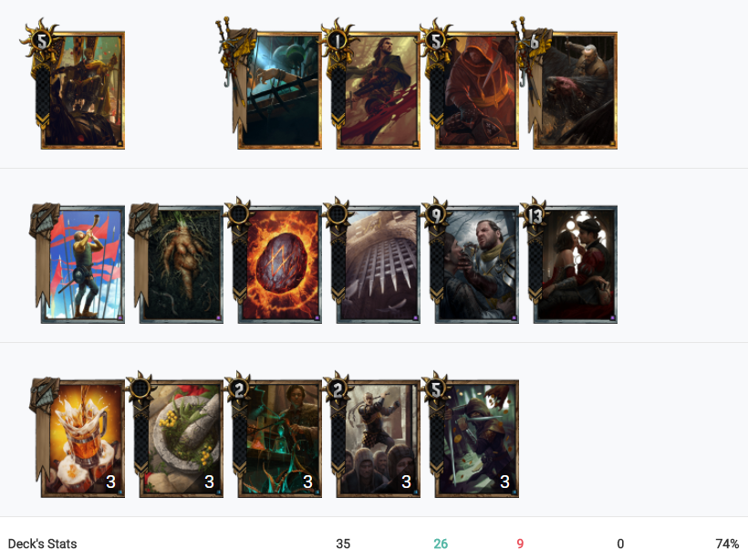Select the red hooded assassin card
This screenshot has width=748, height=560.
point(476,90)
